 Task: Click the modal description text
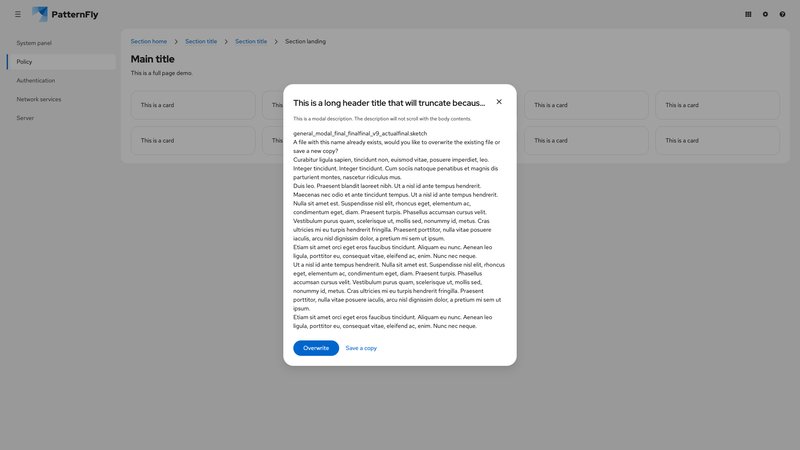(382, 119)
